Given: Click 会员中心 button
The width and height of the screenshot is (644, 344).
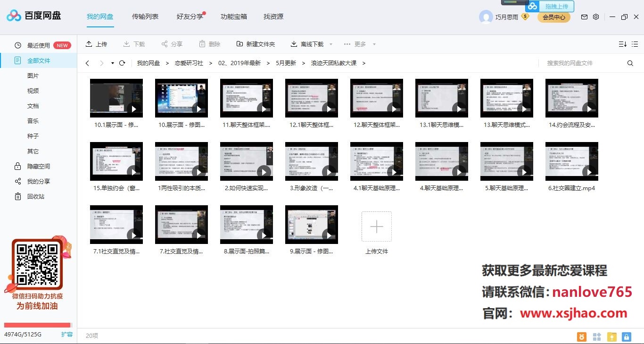Looking at the screenshot, I should click(554, 17).
